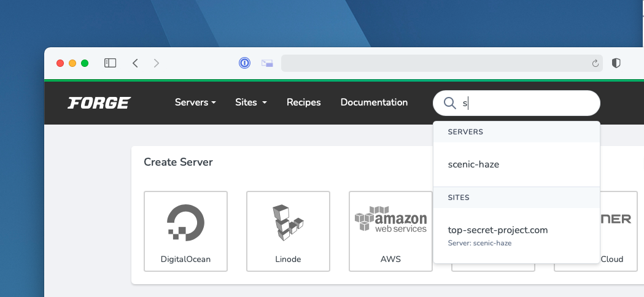
Task: Open the Recipes page
Action: 303,102
